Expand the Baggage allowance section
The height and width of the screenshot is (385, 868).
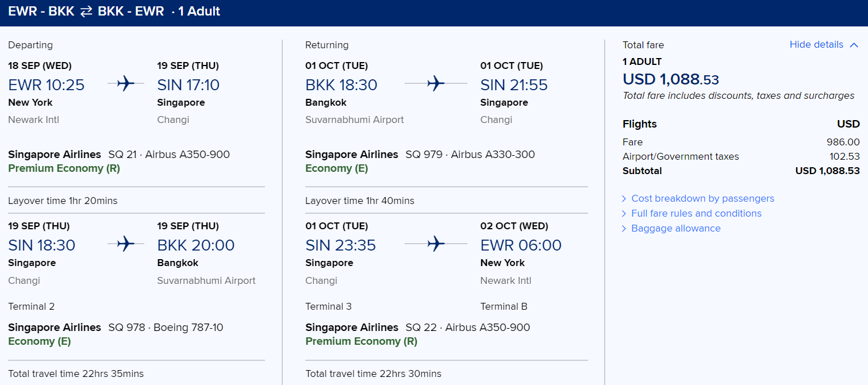click(x=675, y=228)
